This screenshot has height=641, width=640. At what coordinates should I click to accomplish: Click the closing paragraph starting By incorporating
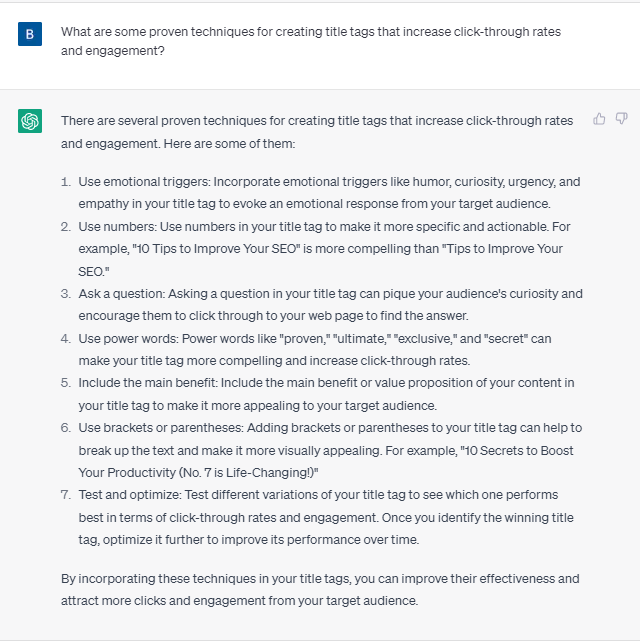click(320, 589)
